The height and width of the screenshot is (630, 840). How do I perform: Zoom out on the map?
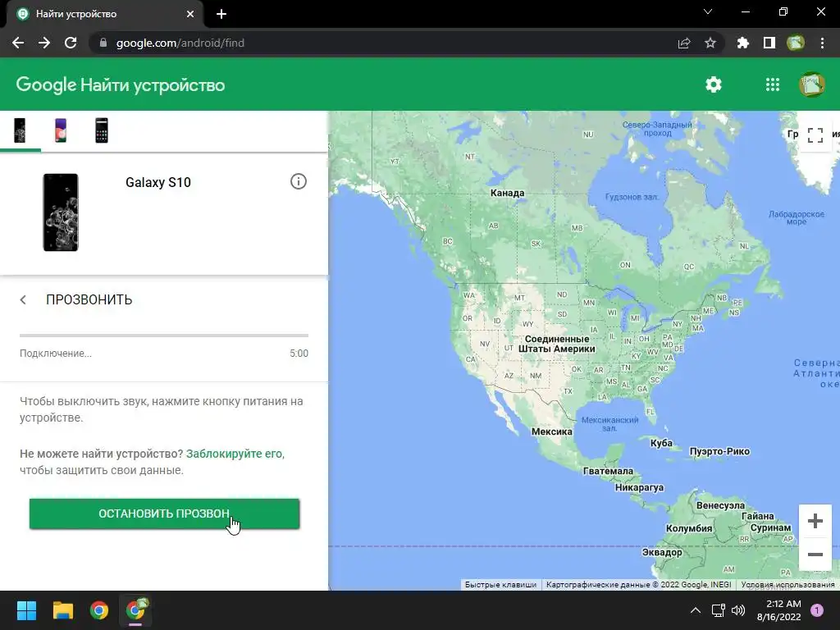click(x=815, y=555)
